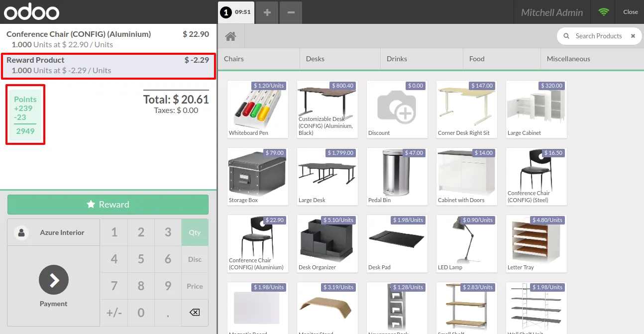Delete the current order with the minus button

click(291, 12)
